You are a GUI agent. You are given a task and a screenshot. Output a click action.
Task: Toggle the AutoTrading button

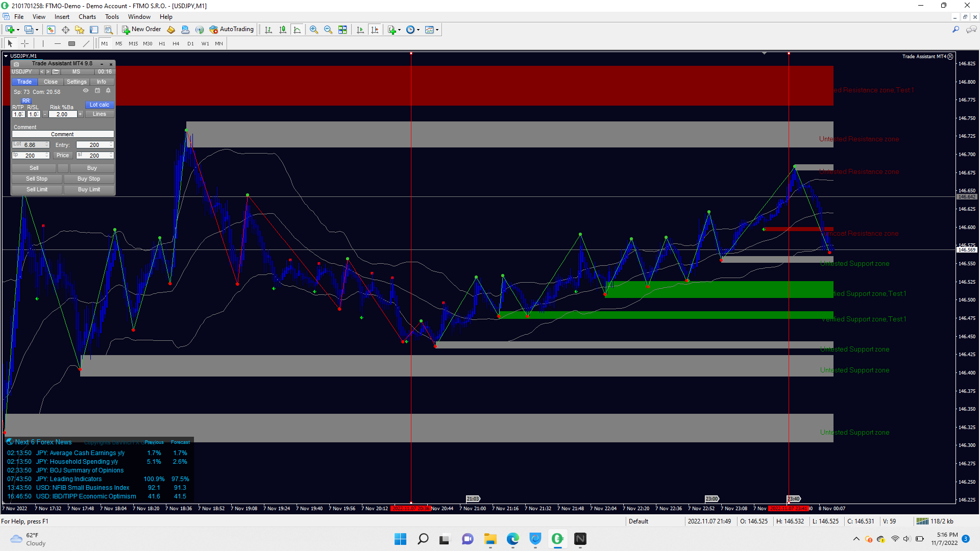pyautogui.click(x=232, y=30)
